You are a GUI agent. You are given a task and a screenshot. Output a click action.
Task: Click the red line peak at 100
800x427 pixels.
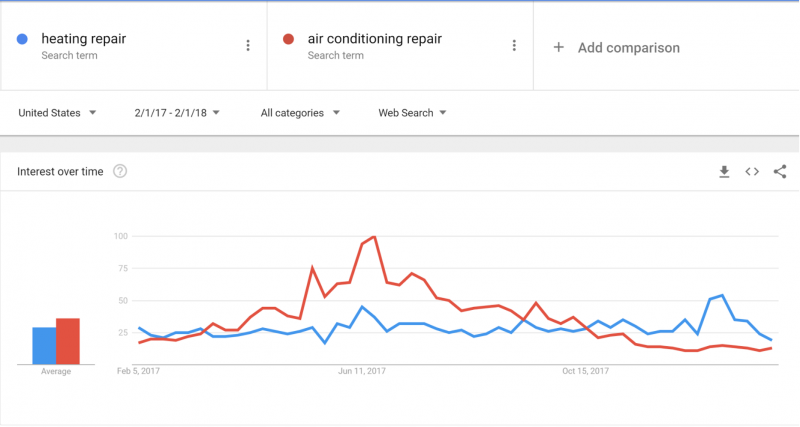coord(374,237)
